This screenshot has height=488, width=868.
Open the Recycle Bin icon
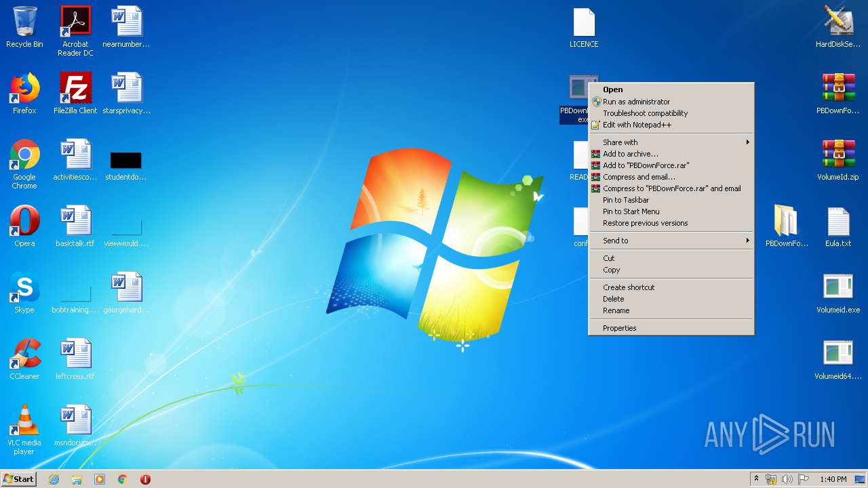pos(24,27)
